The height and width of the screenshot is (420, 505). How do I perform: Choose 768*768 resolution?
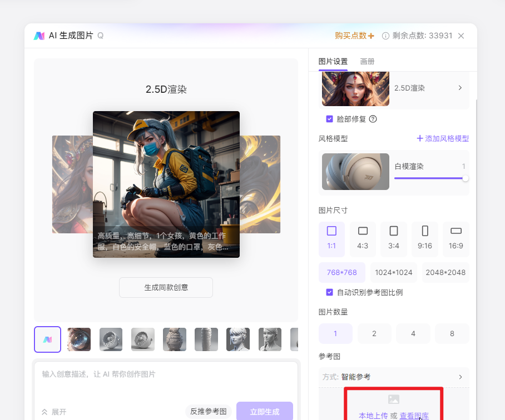(342, 272)
